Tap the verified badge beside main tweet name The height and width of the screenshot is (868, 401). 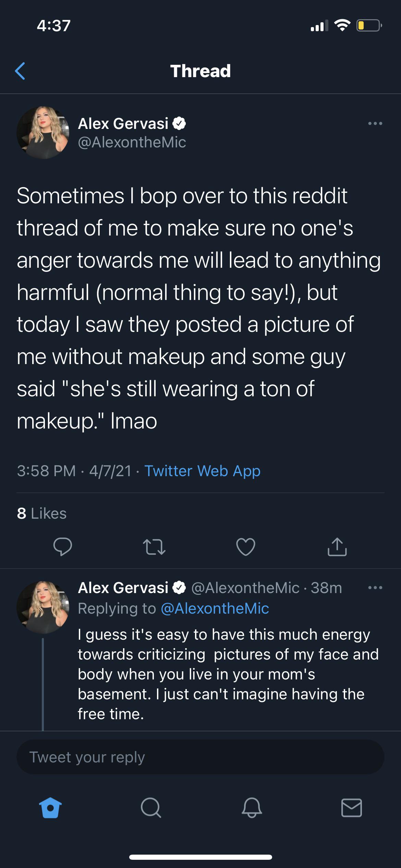coord(179,123)
